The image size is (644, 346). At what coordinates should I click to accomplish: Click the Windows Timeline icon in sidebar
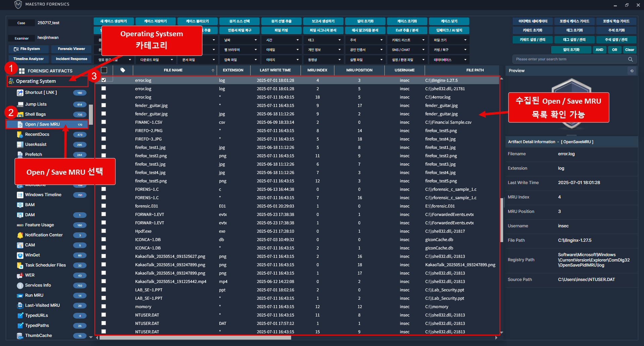pos(20,195)
